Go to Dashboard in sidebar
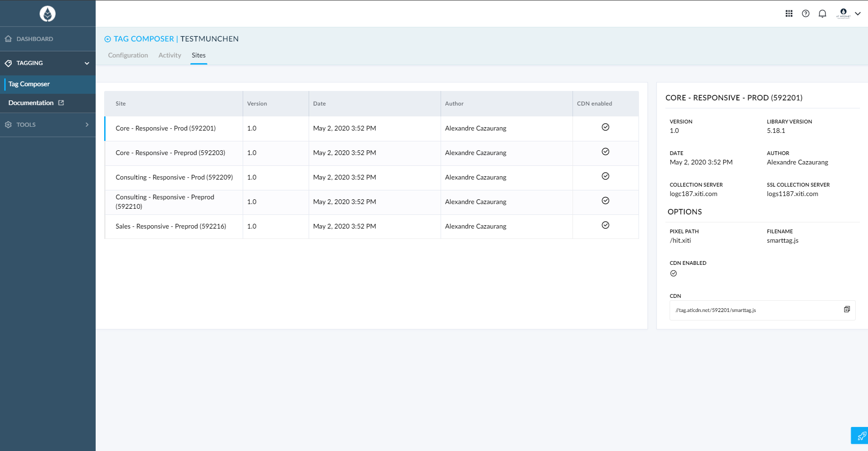868x451 pixels. [34, 39]
